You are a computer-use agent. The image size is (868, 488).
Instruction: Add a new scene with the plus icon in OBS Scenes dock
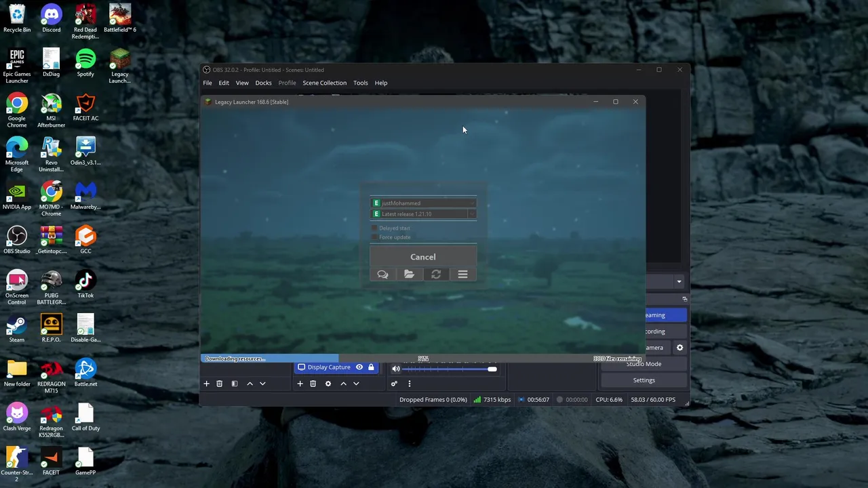click(206, 384)
